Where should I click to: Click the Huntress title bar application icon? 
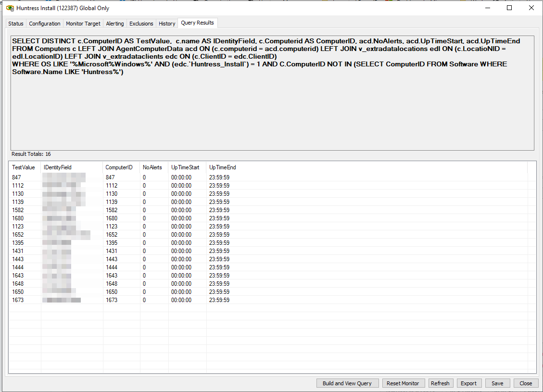pyautogui.click(x=8, y=8)
